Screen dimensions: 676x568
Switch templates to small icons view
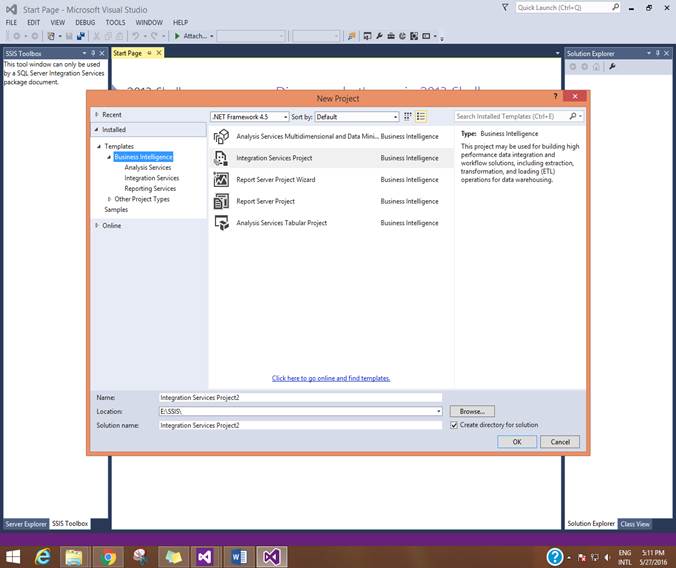(408, 117)
